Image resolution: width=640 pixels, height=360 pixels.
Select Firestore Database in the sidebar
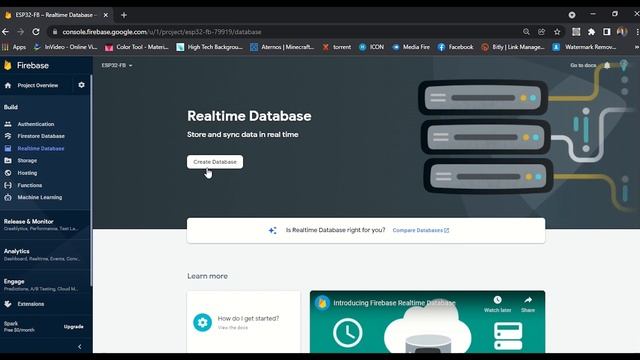pyautogui.click(x=41, y=136)
